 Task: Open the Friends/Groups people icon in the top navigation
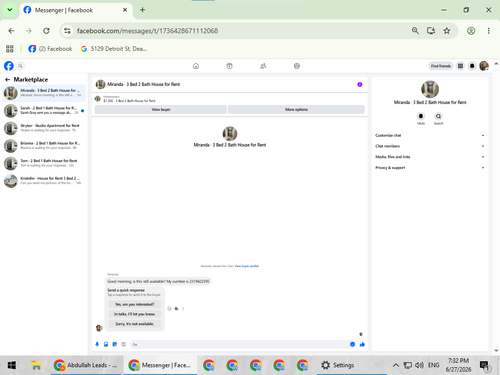(263, 66)
